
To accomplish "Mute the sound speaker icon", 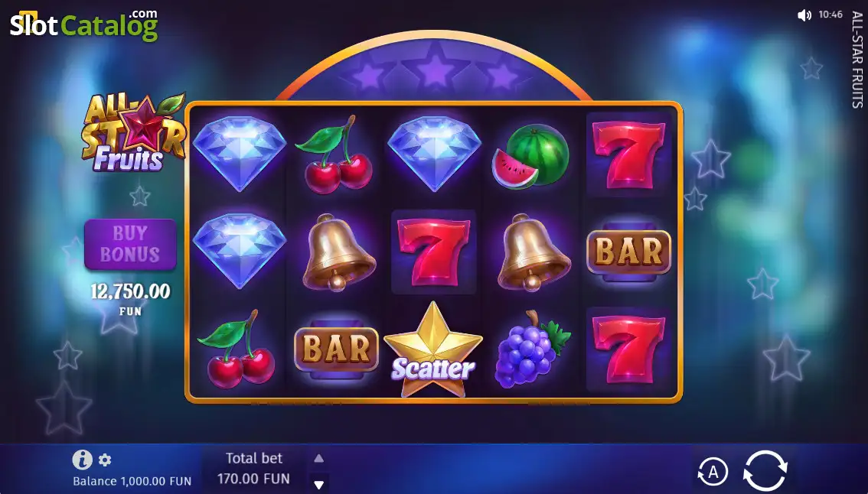I will (x=804, y=15).
